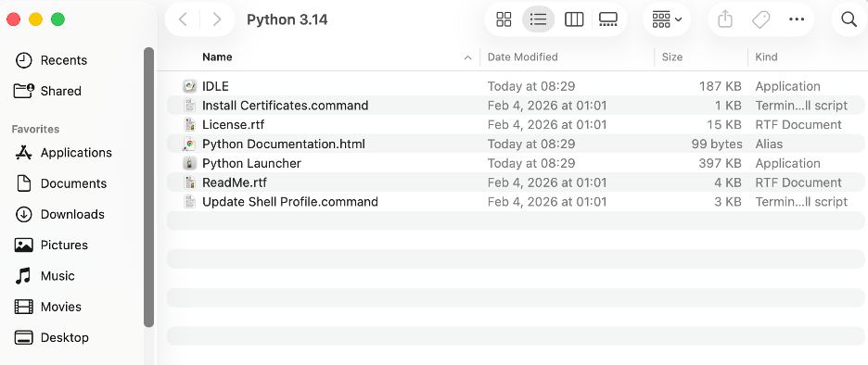Sort by the Size column header
Image resolution: width=868 pixels, height=365 pixels.
click(x=672, y=57)
